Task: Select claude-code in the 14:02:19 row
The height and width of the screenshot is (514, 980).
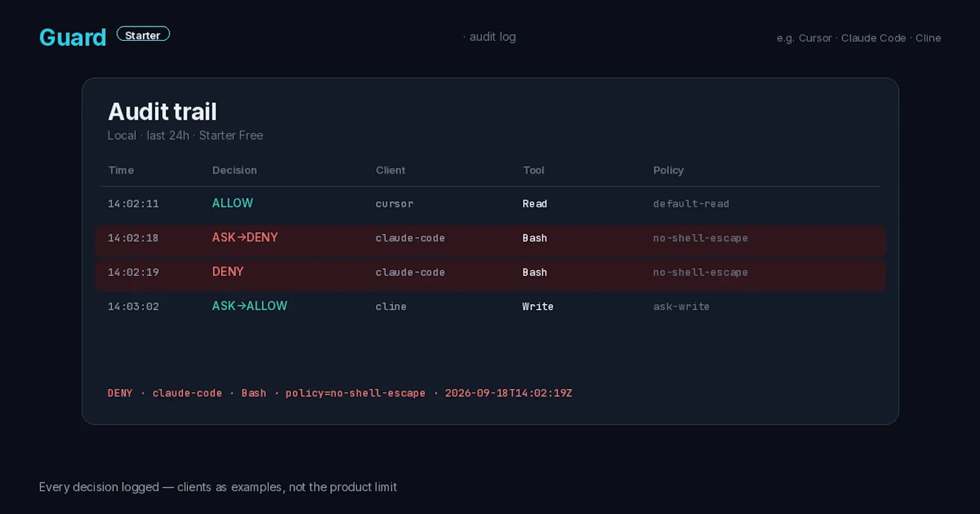Action: [x=410, y=272]
